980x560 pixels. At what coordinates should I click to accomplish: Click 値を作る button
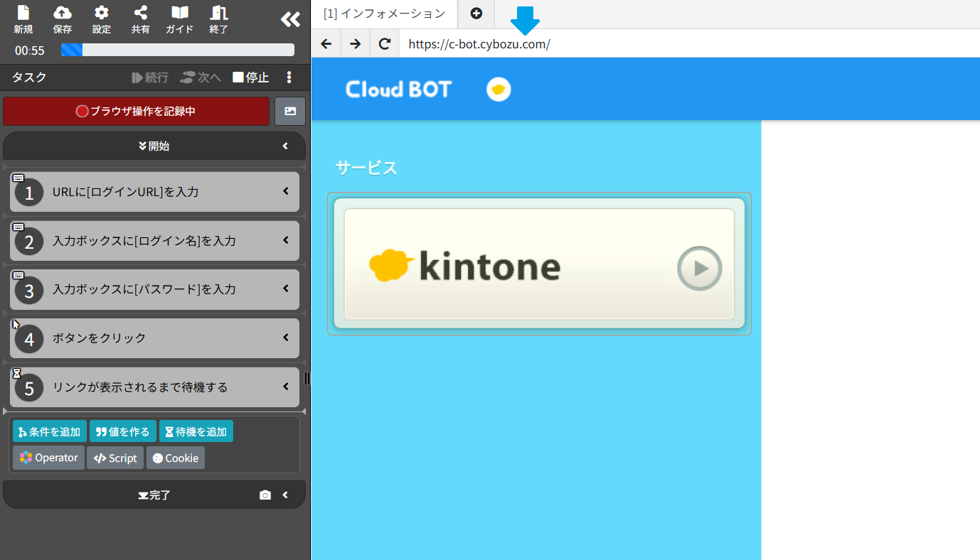(x=123, y=431)
